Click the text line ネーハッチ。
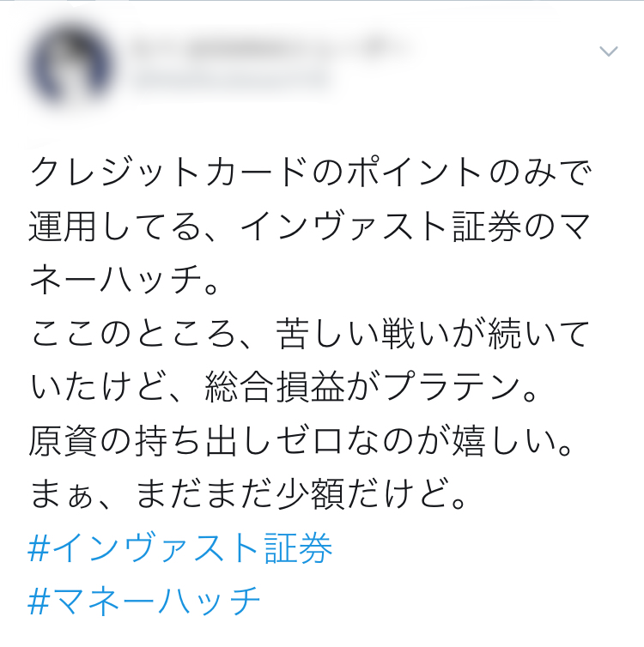The image size is (644, 647). 124,280
